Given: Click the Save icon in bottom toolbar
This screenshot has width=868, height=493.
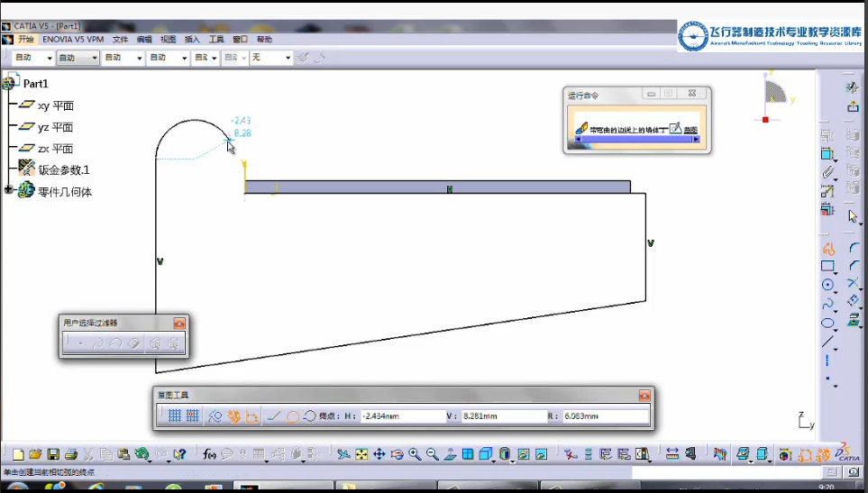Looking at the screenshot, I should tap(53, 454).
